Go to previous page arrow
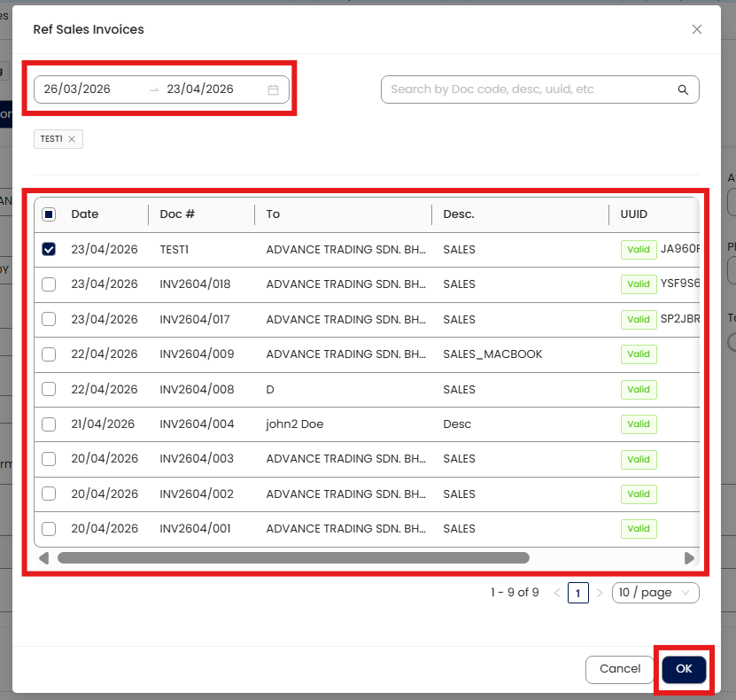 557,593
